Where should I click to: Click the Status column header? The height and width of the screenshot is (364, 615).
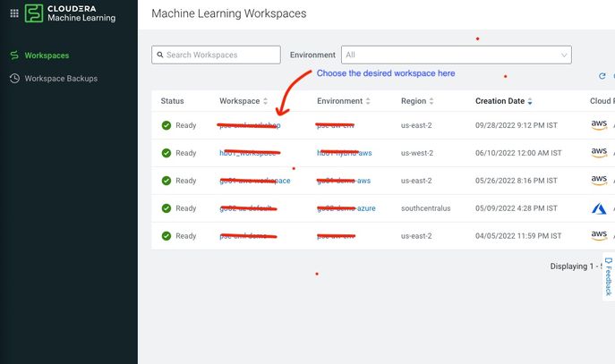point(172,101)
